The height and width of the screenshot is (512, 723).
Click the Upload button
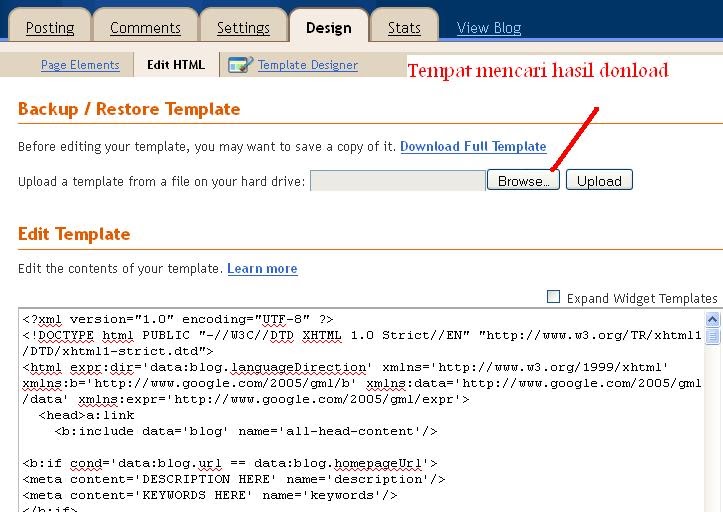(x=599, y=180)
